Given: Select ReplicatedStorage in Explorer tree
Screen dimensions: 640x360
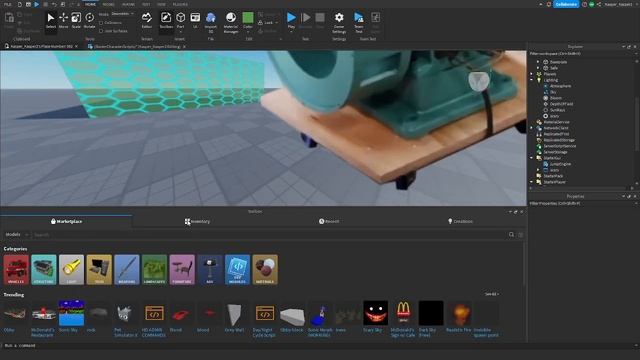Looking at the screenshot, I should tap(559, 140).
